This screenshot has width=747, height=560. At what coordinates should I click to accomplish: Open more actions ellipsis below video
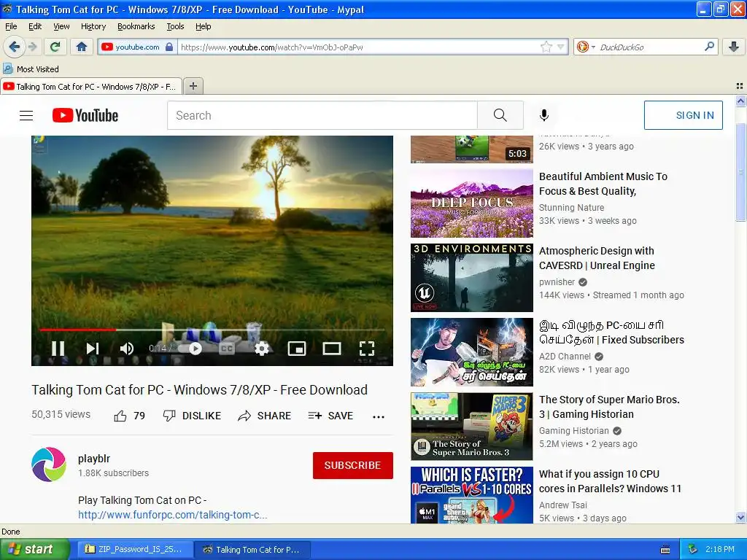pos(379,416)
